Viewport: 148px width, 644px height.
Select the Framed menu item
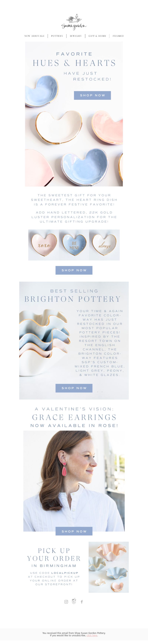118,36
